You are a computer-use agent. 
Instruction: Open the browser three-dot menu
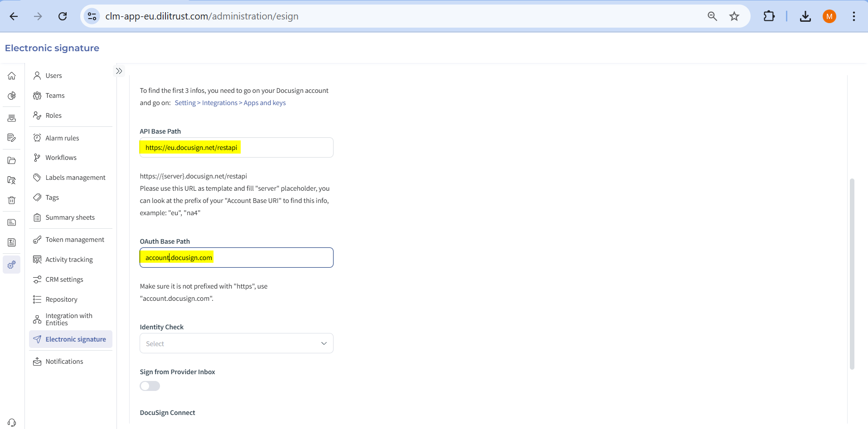point(854,16)
